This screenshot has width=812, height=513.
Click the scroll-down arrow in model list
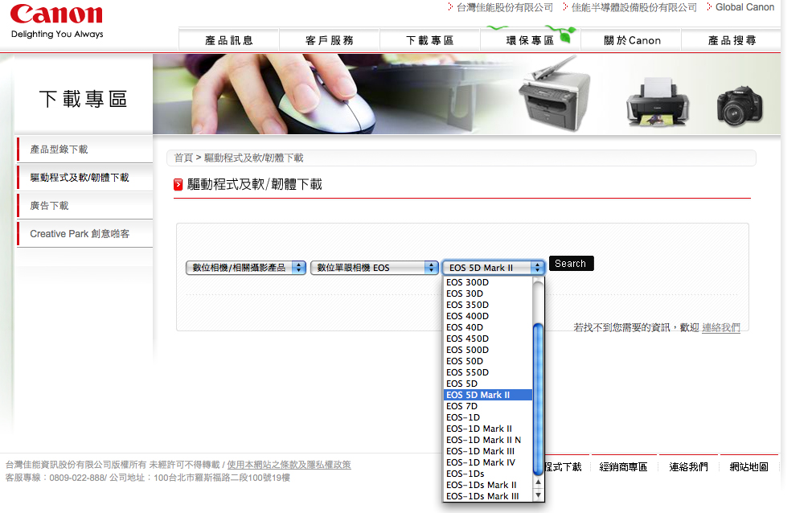point(538,495)
